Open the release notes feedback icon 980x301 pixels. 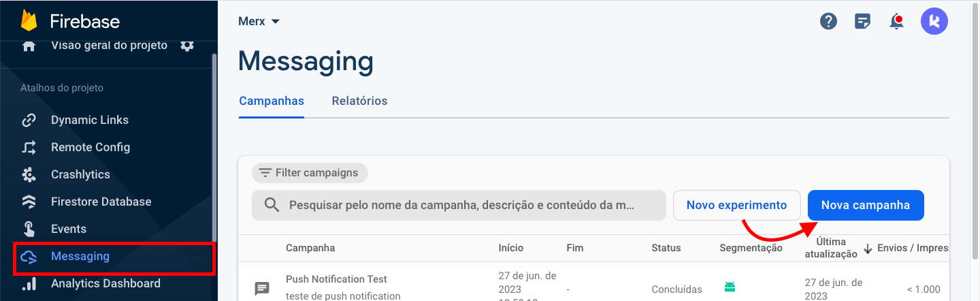863,21
